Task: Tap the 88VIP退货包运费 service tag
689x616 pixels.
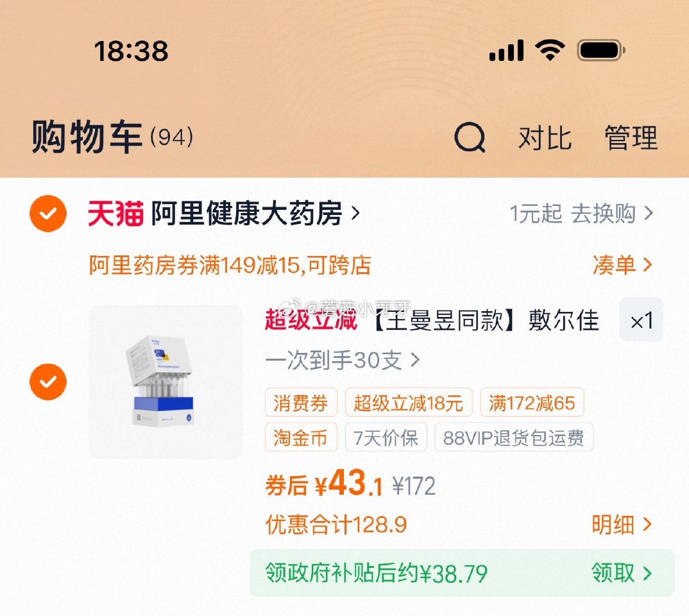Action: (x=514, y=438)
